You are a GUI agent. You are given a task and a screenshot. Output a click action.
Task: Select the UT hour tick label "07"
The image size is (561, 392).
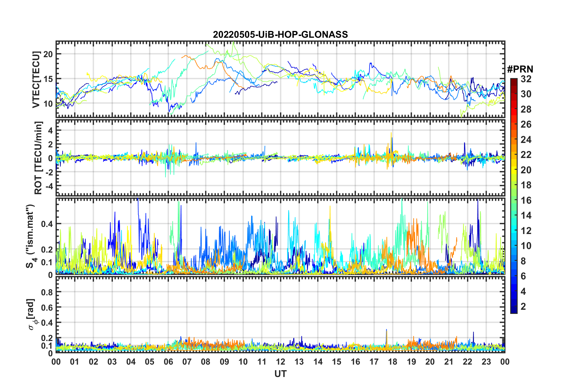(187, 362)
